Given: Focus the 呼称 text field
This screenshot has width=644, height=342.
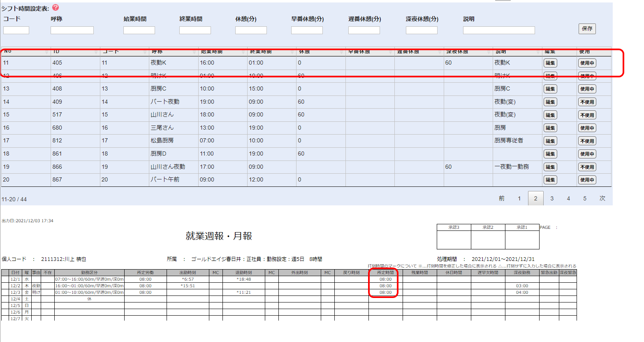Looking at the screenshot, I should pos(72,30).
